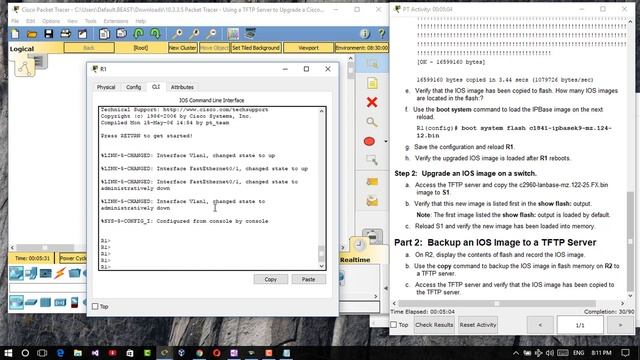Go to previous activity page arrow

point(540,325)
